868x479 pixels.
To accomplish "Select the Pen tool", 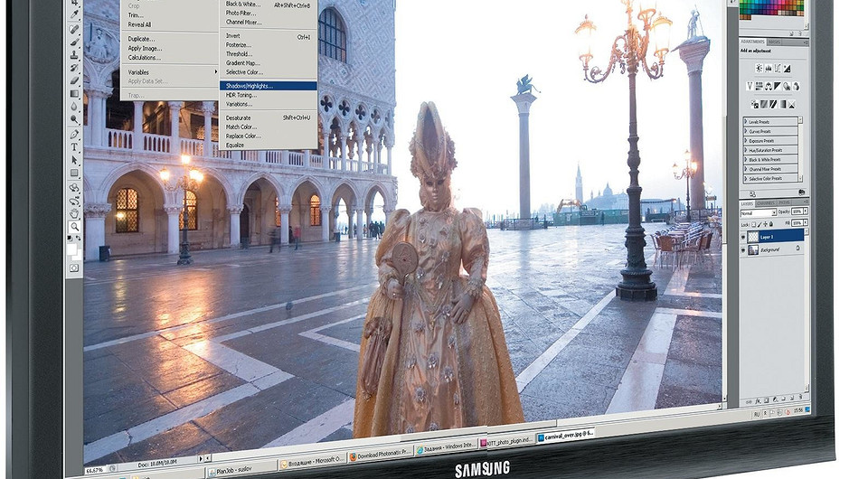I will 74,135.
